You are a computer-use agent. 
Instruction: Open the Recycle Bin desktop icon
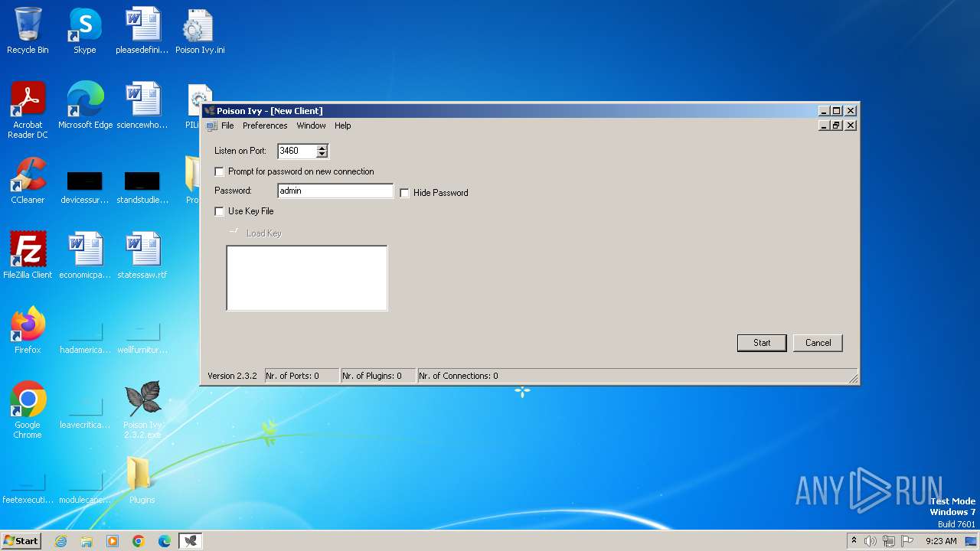28,31
